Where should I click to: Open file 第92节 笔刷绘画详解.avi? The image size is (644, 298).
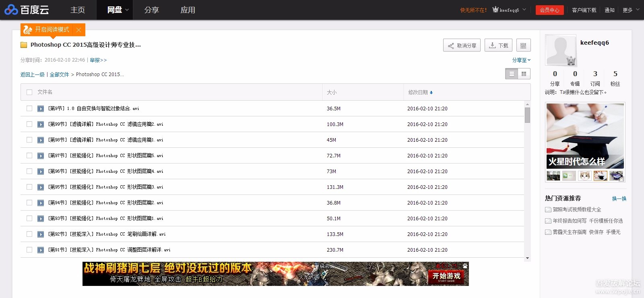[107, 234]
